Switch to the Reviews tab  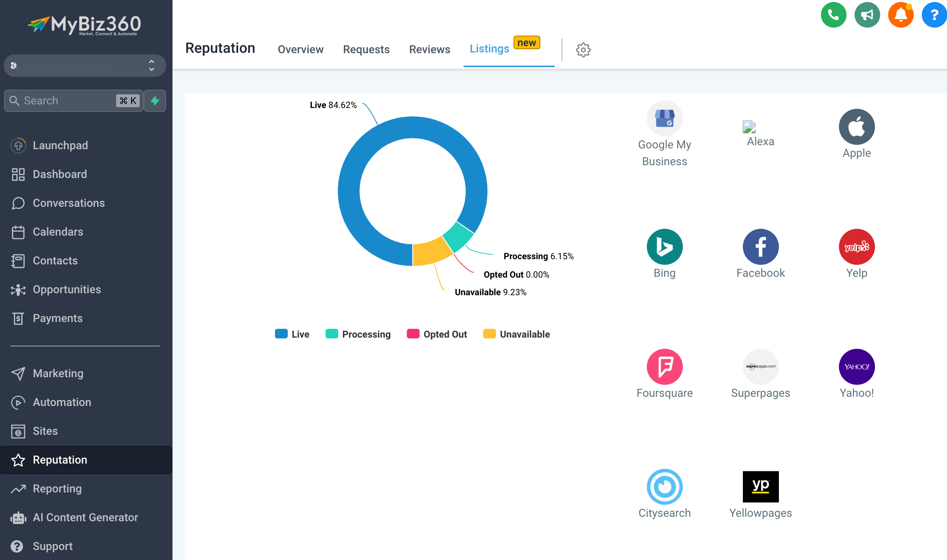429,49
